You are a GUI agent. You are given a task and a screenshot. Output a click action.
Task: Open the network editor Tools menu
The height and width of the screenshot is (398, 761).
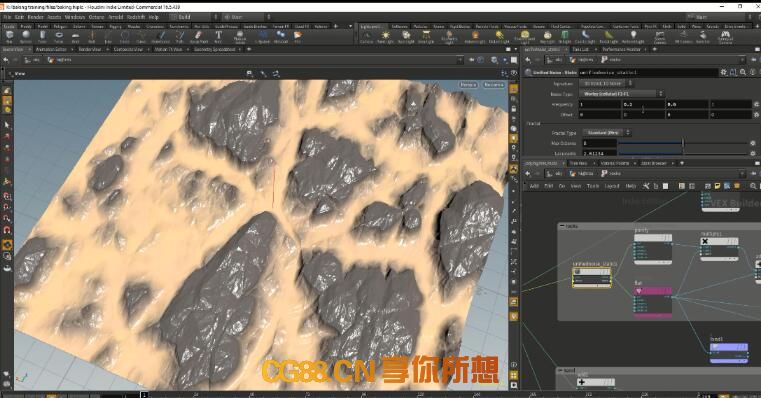point(593,186)
